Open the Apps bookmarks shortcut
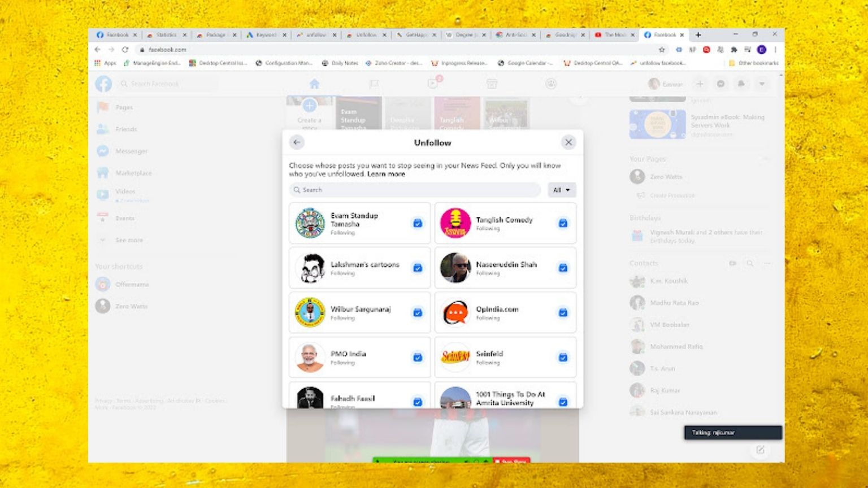 click(105, 63)
